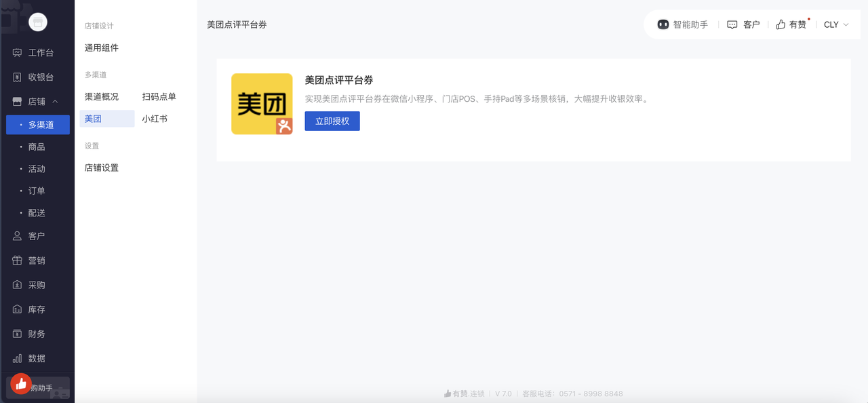Open 扫码点单 scan-to-order page
The width and height of the screenshot is (868, 403).
pyautogui.click(x=159, y=97)
